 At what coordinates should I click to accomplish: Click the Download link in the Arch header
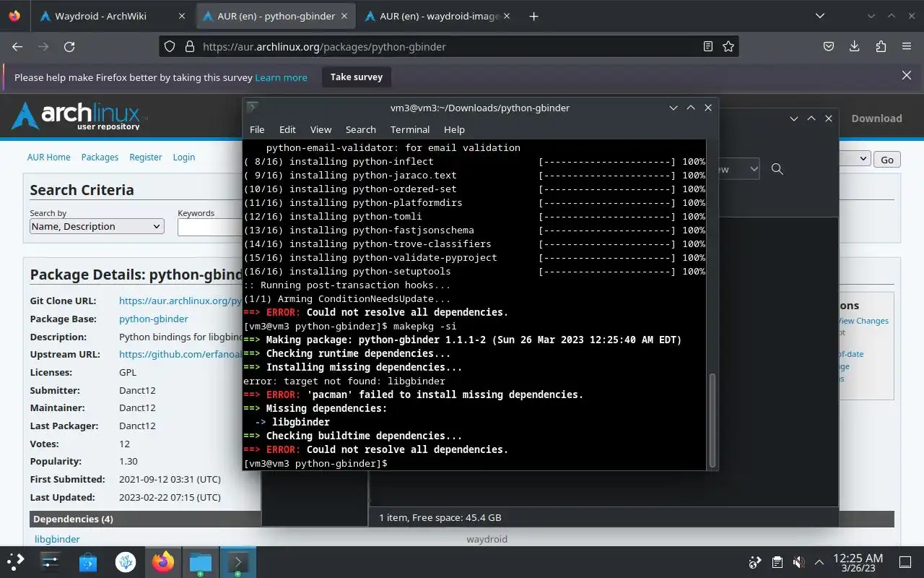876,118
